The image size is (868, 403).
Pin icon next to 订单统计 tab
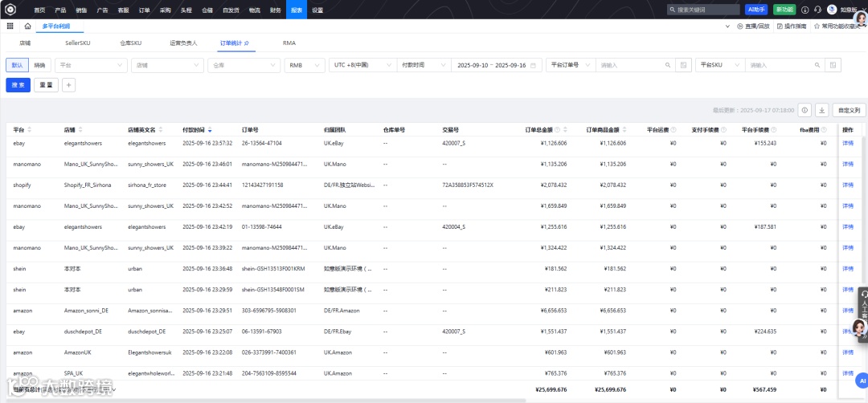pyautogui.click(x=247, y=43)
